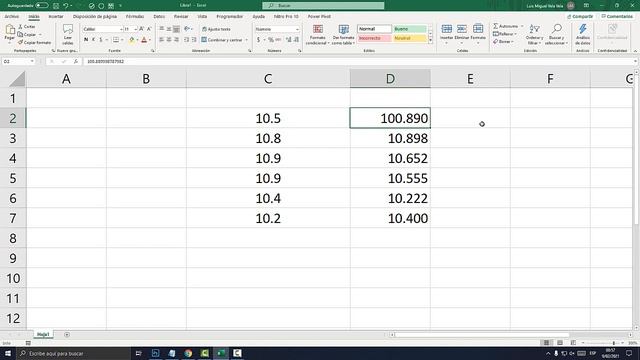
Task: Switch to Disposición de página tab
Action: (95, 16)
